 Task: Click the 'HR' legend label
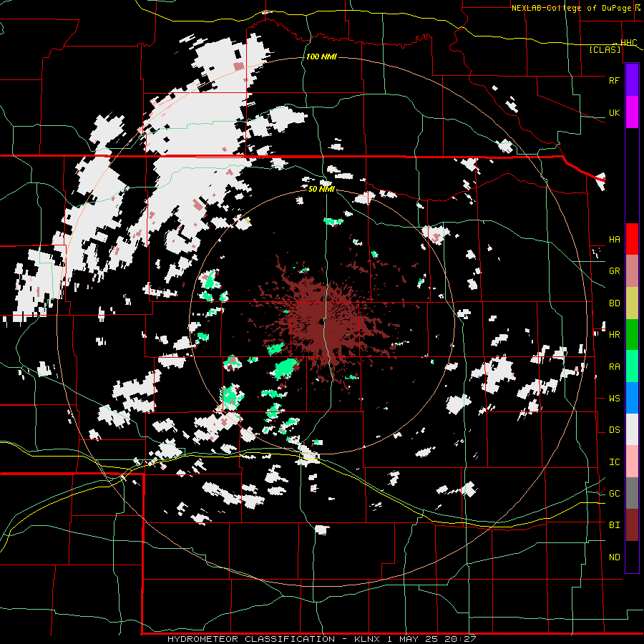click(614, 335)
